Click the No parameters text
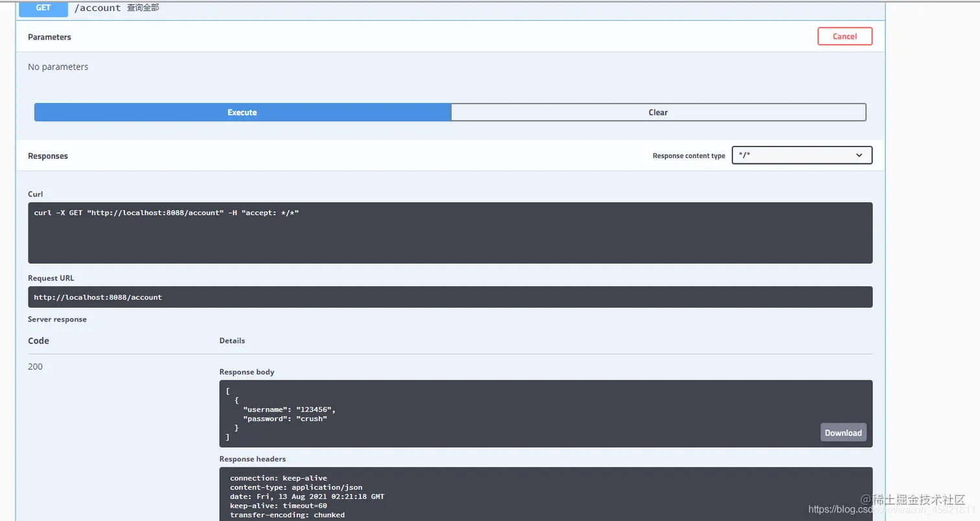Viewport: 980px width, 521px height. click(58, 67)
